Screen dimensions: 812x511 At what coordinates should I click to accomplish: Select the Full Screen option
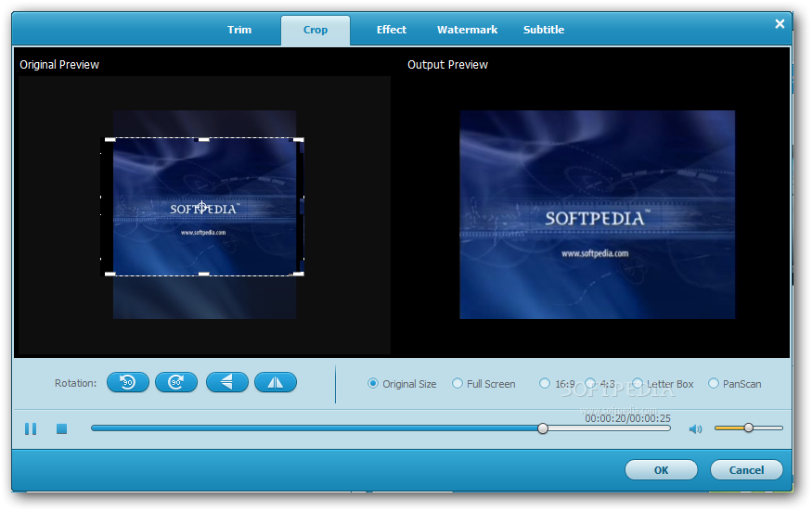click(483, 384)
